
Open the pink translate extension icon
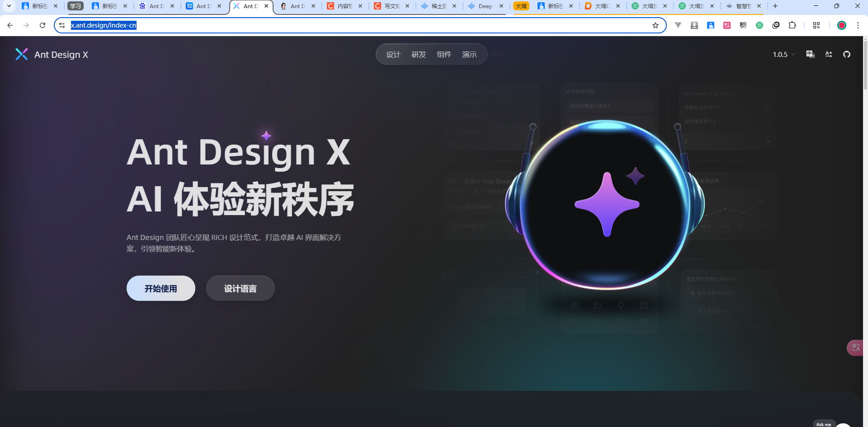[727, 25]
